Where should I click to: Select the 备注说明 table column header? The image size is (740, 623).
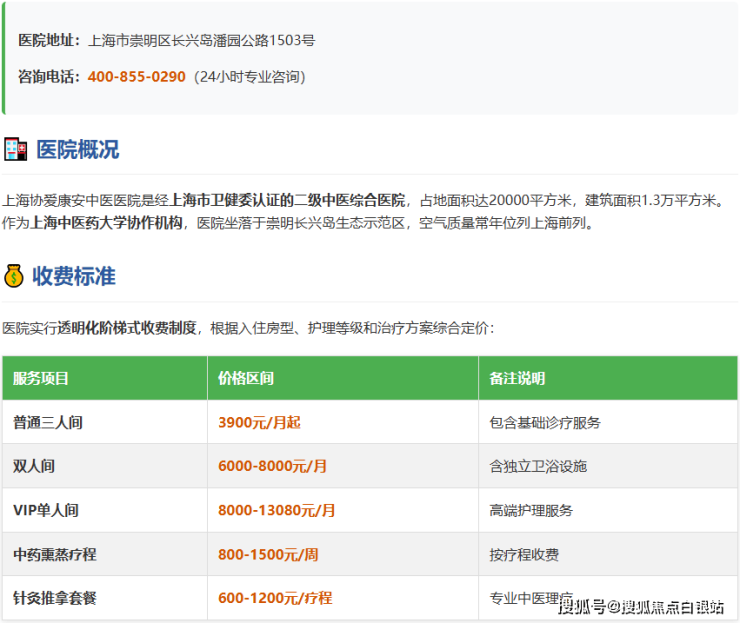pyautogui.click(x=517, y=379)
